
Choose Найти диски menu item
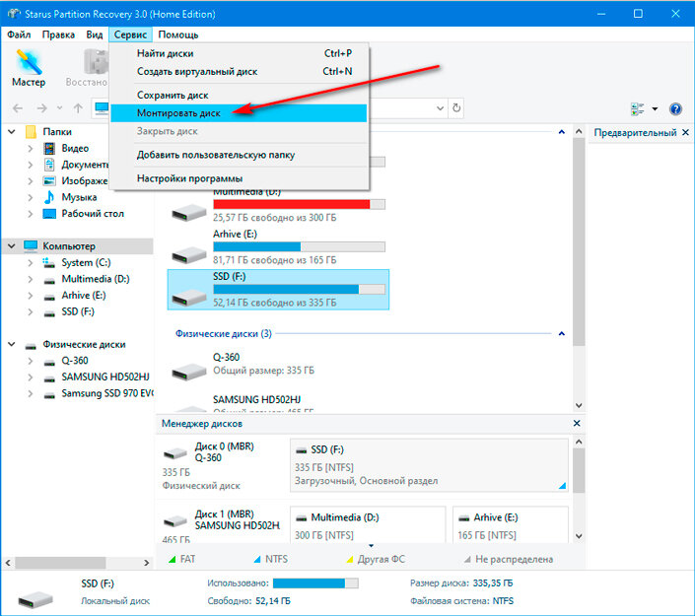coord(239,53)
